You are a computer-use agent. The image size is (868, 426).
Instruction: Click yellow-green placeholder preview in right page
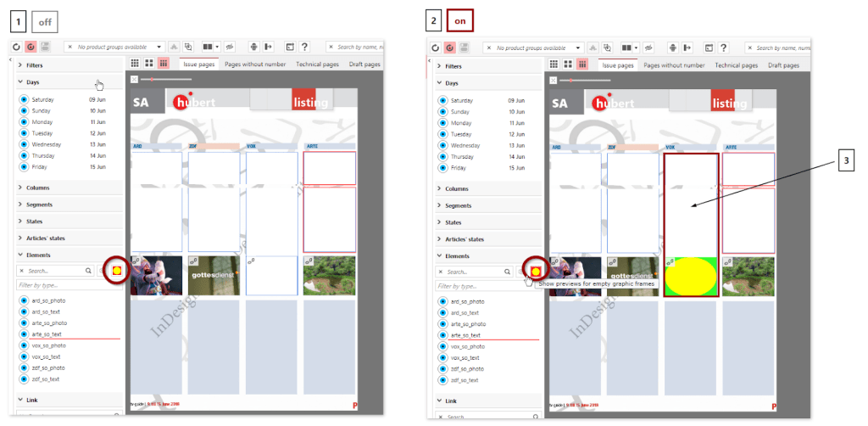point(691,277)
